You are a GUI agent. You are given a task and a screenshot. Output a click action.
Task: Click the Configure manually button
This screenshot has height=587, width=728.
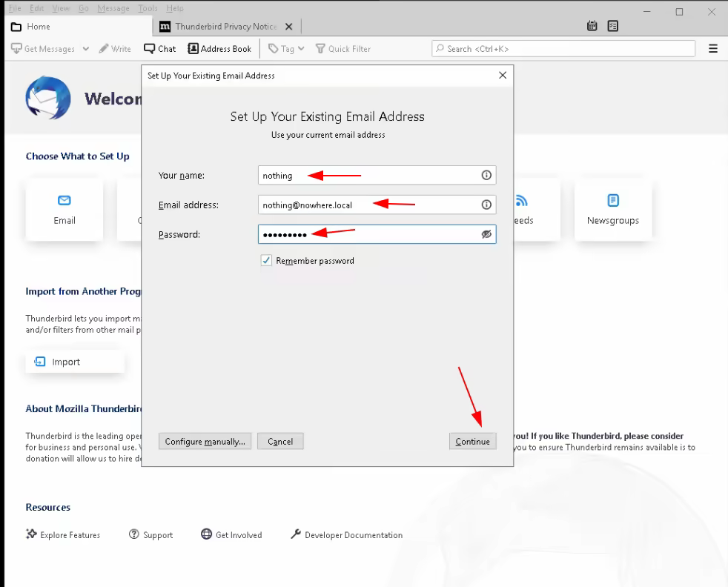coord(205,441)
